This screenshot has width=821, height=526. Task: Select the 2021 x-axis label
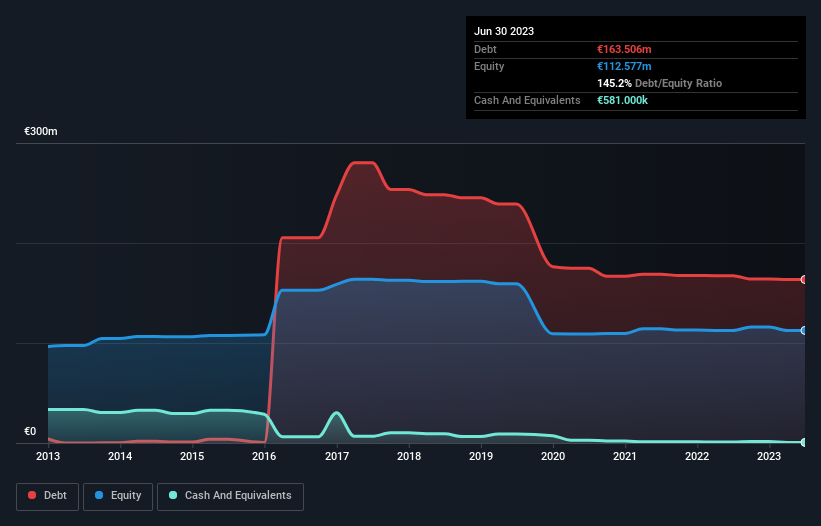click(625, 456)
